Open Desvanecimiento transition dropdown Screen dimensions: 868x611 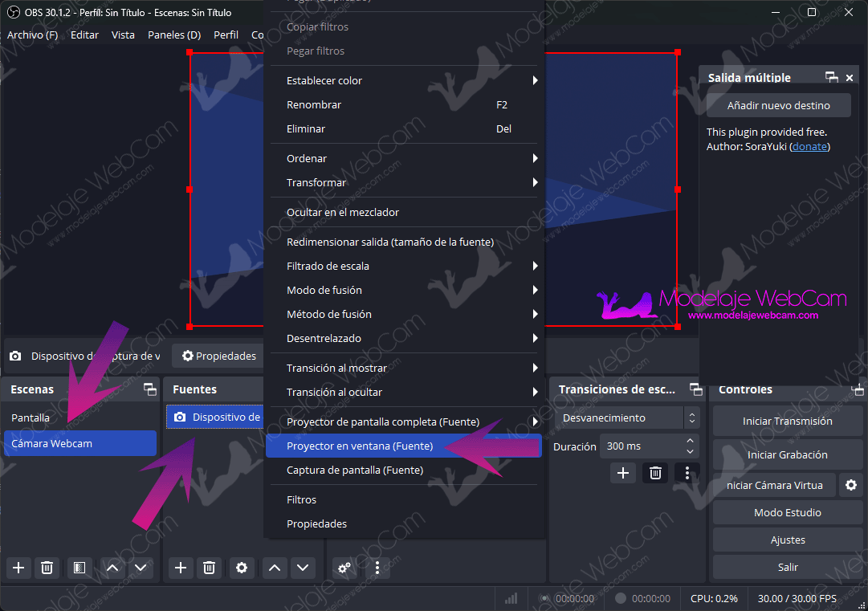pyautogui.click(x=626, y=418)
